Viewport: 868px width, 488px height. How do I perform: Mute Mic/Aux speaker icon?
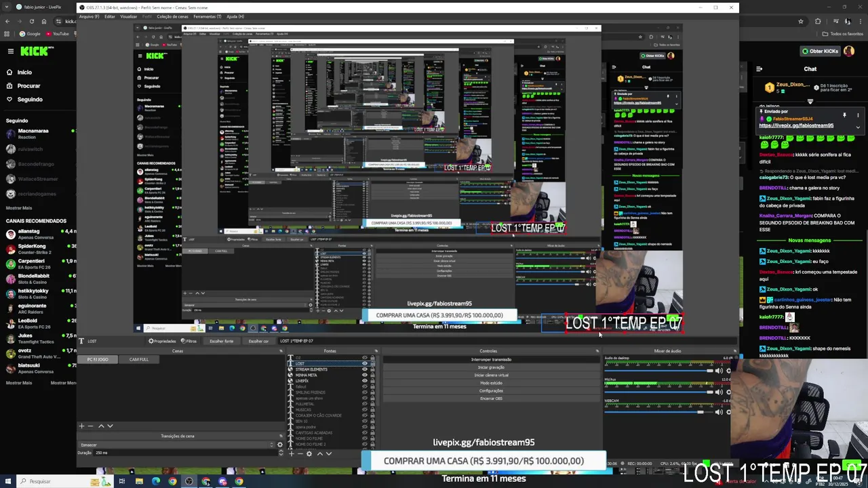pyautogui.click(x=719, y=392)
